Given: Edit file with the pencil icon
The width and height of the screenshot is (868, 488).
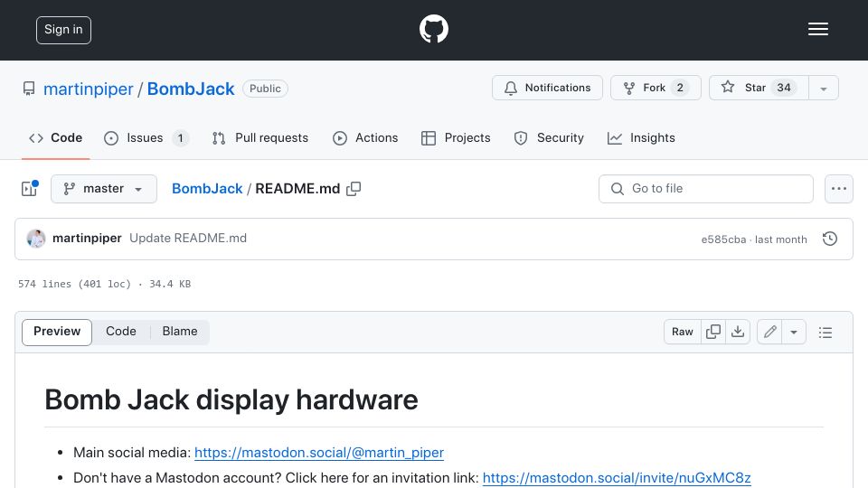Looking at the screenshot, I should (769, 332).
